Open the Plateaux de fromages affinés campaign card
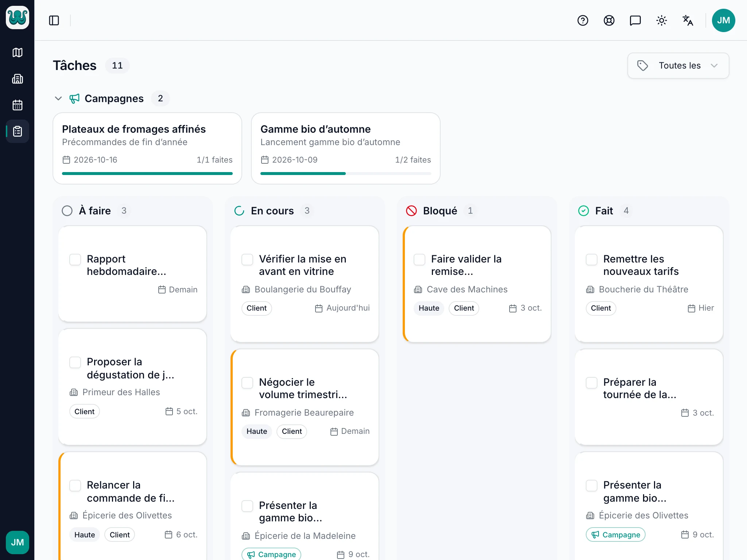This screenshot has width=747, height=560. [x=147, y=148]
